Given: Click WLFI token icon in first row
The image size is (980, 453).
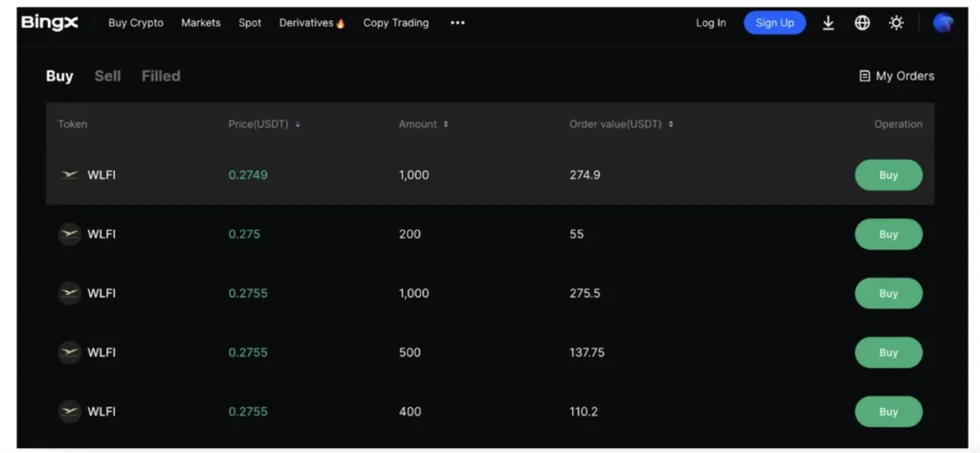Looking at the screenshot, I should (x=70, y=175).
